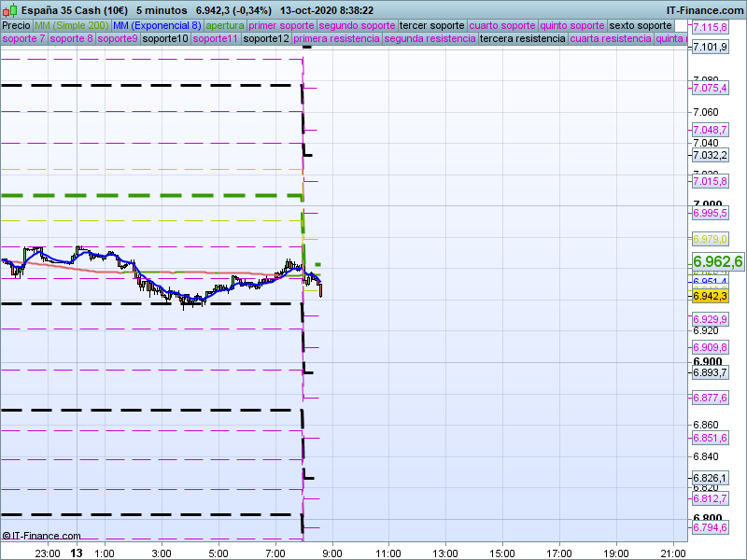Click the soporte10 label
Image resolution: width=747 pixels, height=560 pixels.
point(165,39)
